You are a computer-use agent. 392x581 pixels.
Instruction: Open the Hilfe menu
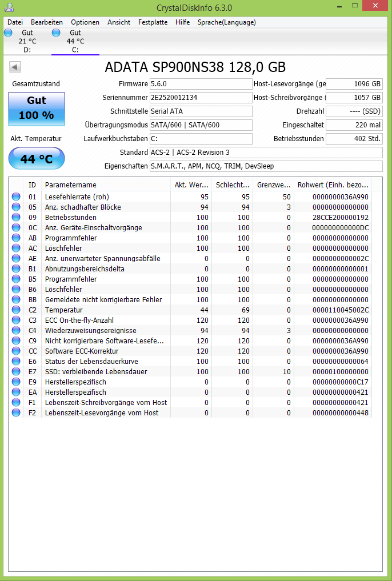183,22
